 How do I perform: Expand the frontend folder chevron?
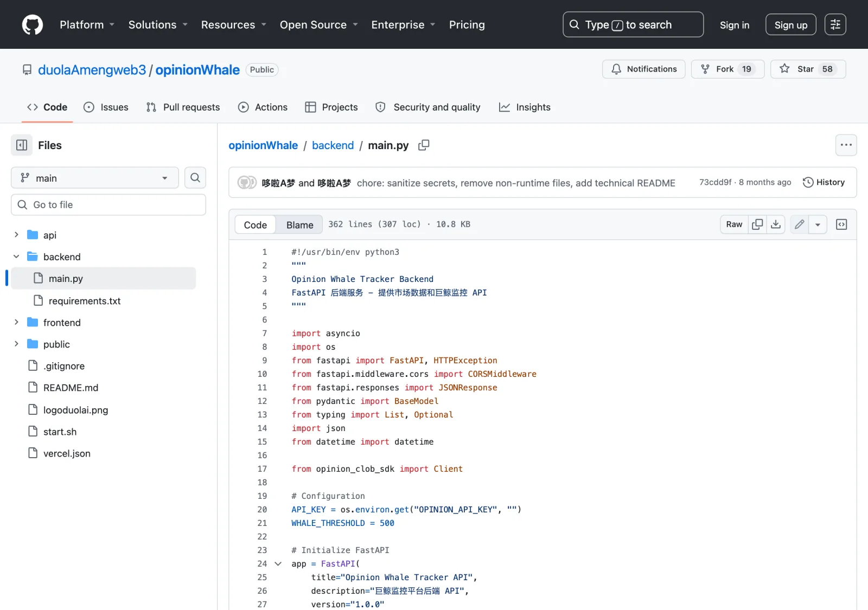[16, 322]
